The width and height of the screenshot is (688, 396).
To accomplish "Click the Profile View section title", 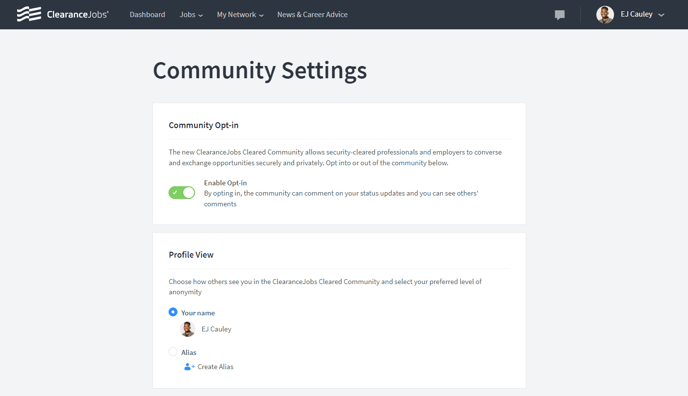I will point(191,255).
